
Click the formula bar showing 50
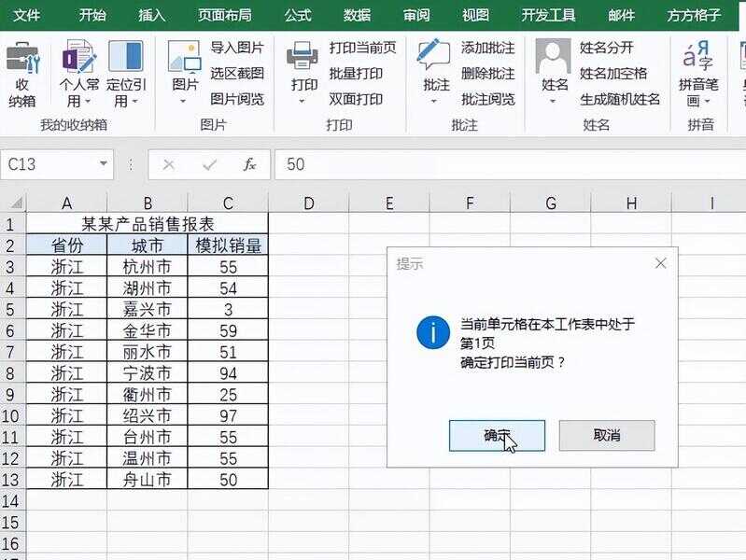(510, 164)
